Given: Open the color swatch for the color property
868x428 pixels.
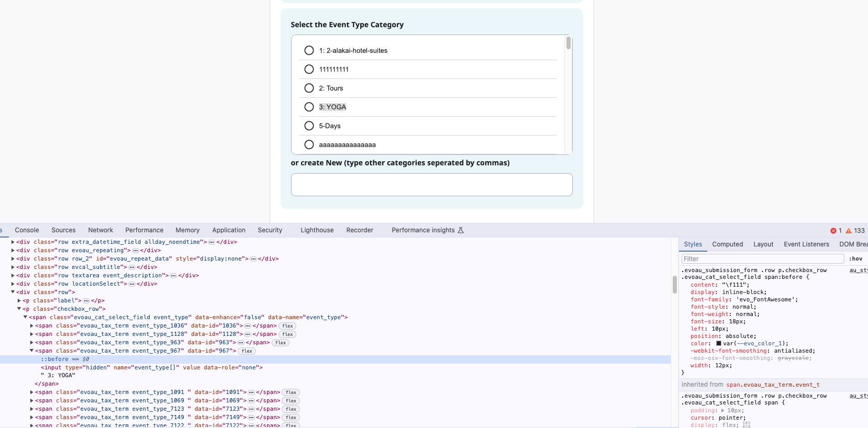Looking at the screenshot, I should (x=719, y=344).
